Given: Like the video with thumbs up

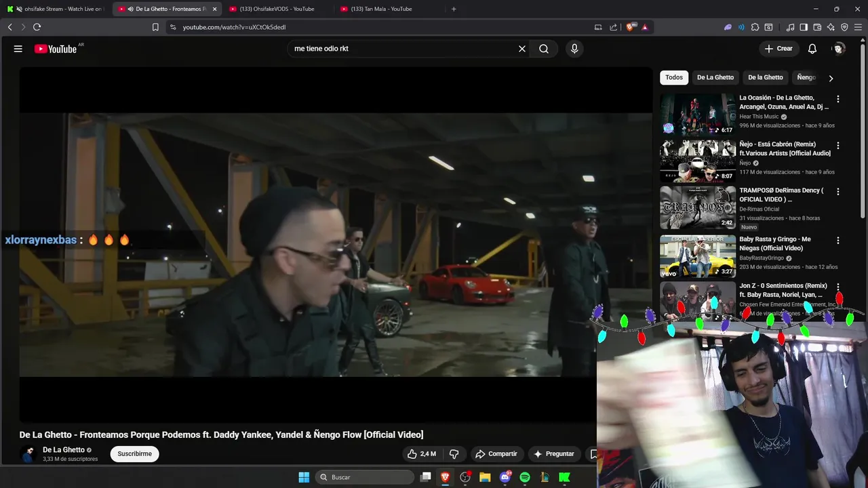Looking at the screenshot, I should (x=421, y=454).
